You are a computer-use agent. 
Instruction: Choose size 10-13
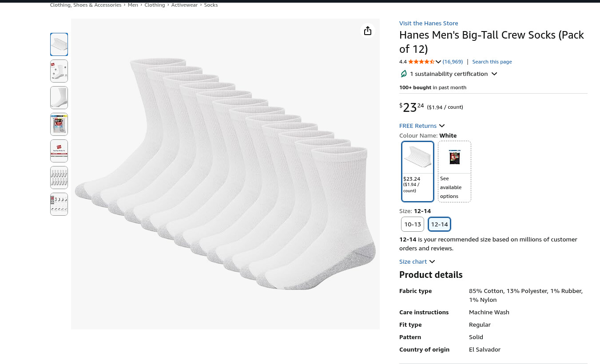[x=413, y=224]
